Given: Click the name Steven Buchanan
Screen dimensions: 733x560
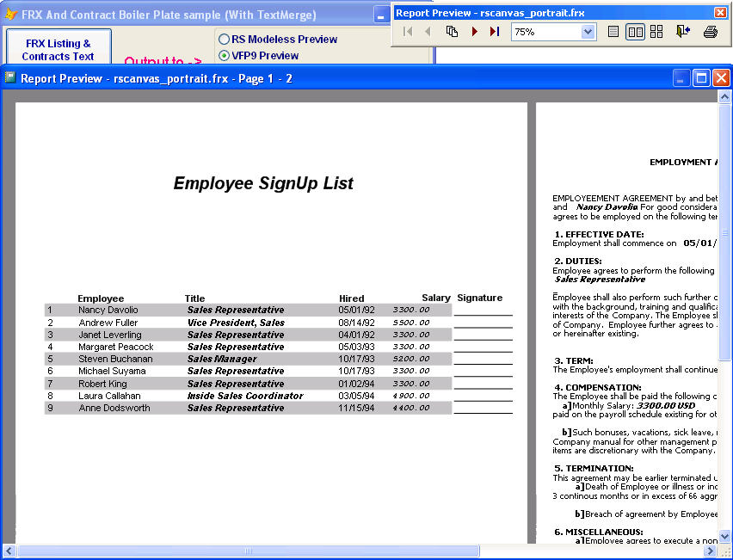Looking at the screenshot, I should 115,359.
